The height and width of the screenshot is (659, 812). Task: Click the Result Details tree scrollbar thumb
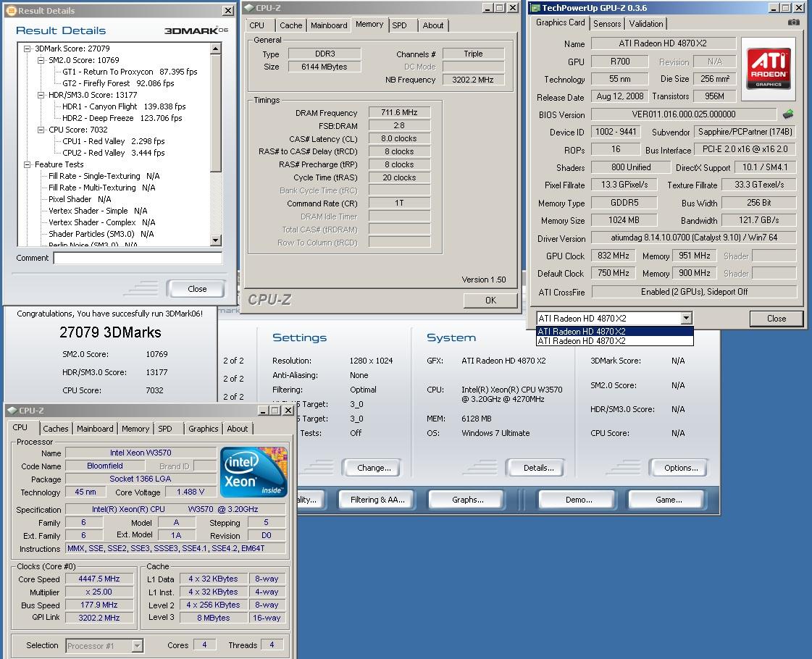[217, 113]
